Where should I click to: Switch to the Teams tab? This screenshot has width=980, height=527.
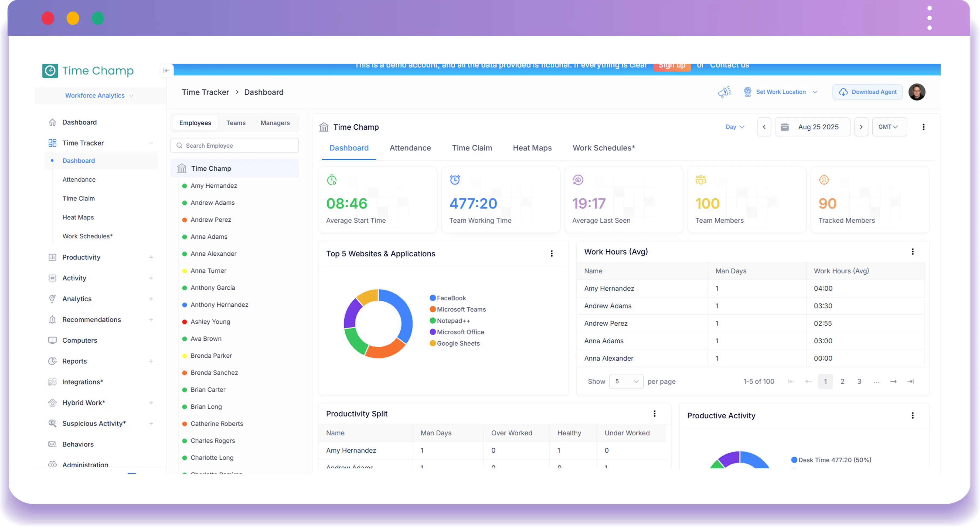click(236, 123)
